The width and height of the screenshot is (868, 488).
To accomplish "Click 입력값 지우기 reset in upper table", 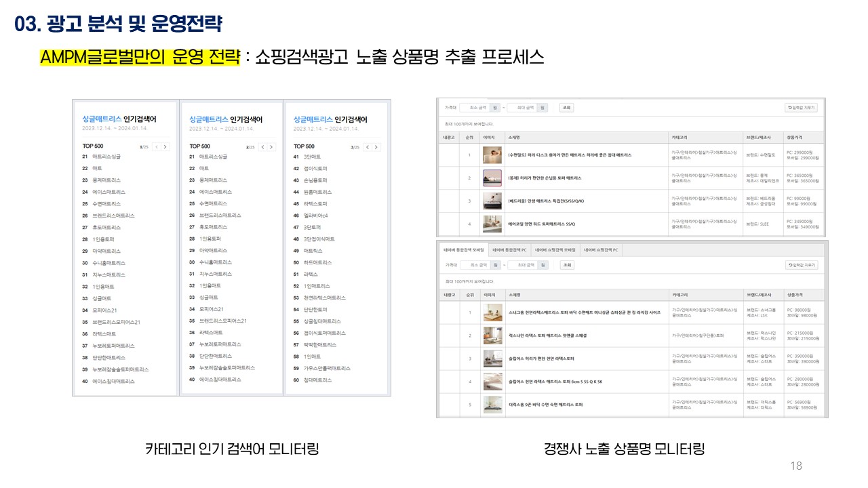I will pyautogui.click(x=801, y=107).
